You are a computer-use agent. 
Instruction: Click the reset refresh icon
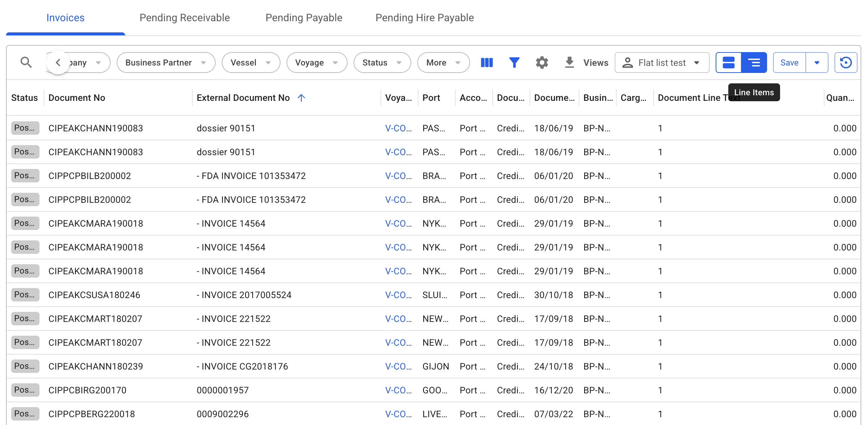point(846,63)
